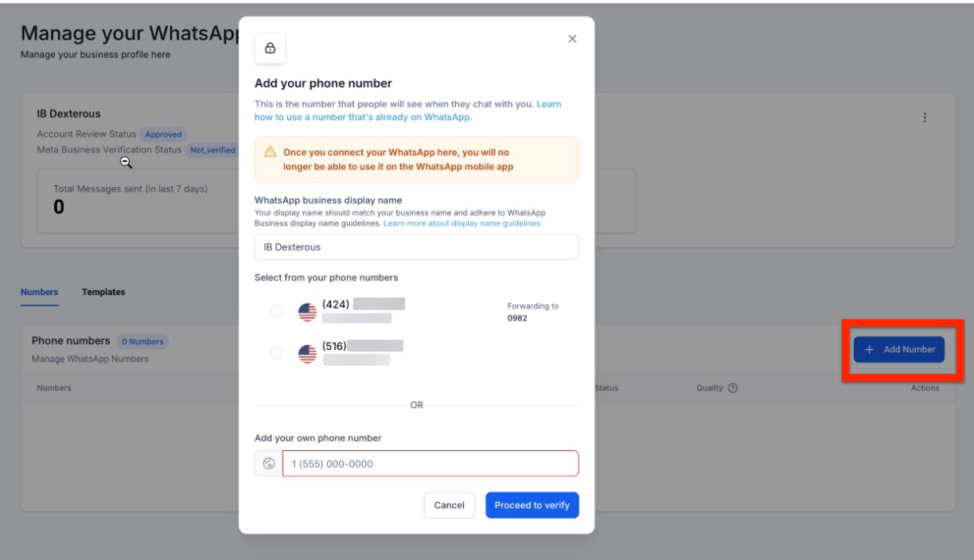The image size is (974, 560).
Task: Click the orange warning triangle icon
Action: coord(270,151)
